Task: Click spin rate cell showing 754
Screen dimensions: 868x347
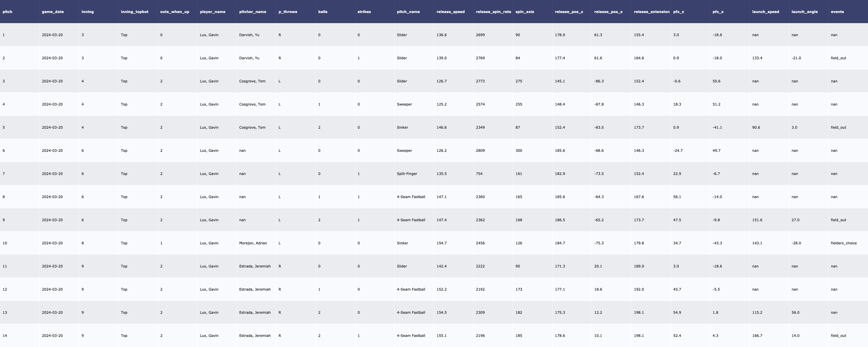Action: (479, 174)
